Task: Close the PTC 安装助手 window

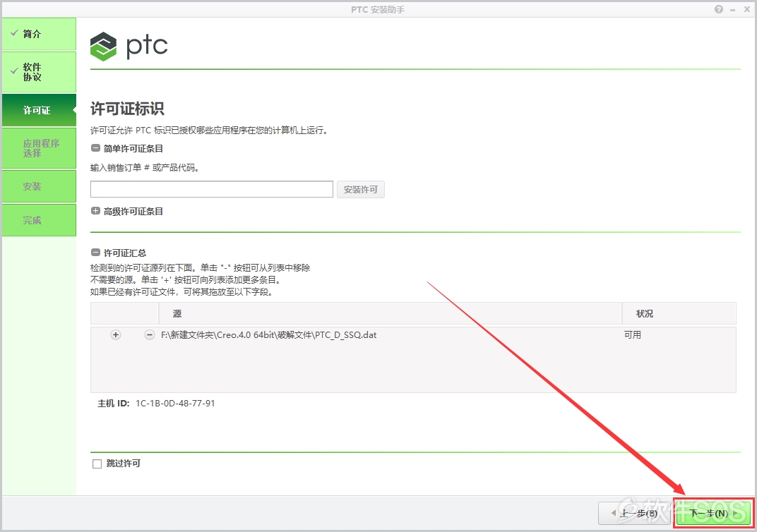Action: [747, 9]
